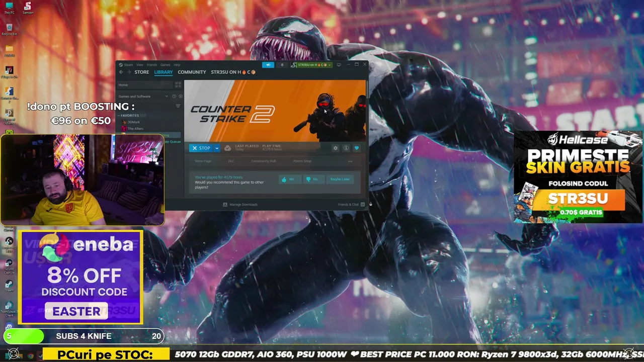Switch to Steam Big Picture mode icon
The height and width of the screenshot is (362, 644).
coord(339,65)
